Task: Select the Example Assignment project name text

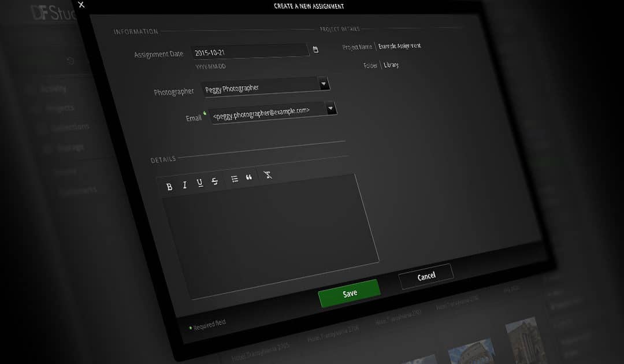Action: click(x=400, y=46)
